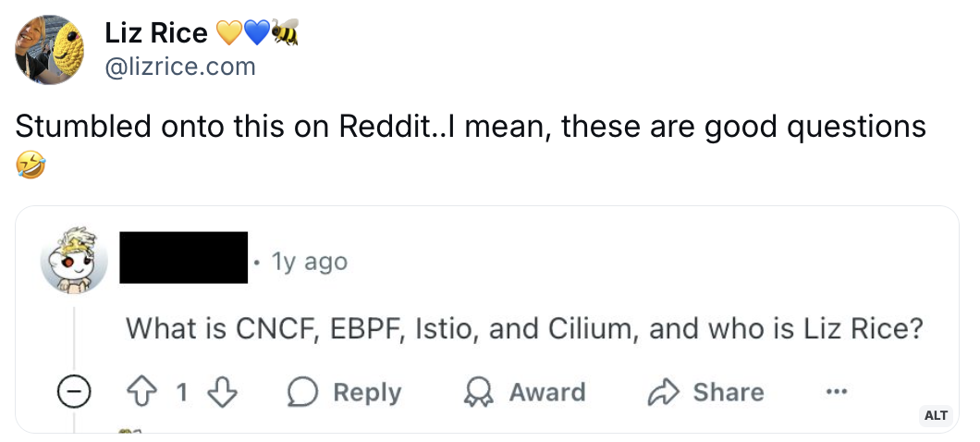Click the Award ribbon icon
The width and height of the screenshot is (980, 442).
pyautogui.click(x=477, y=392)
